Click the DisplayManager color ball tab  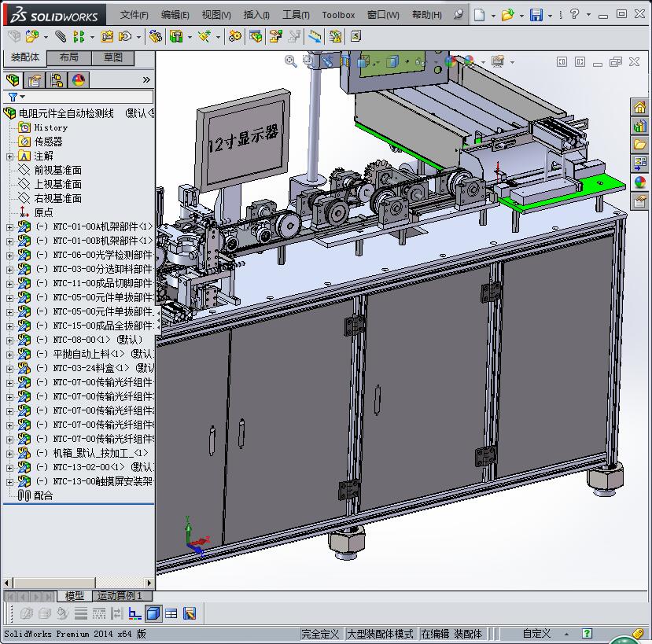[x=78, y=80]
